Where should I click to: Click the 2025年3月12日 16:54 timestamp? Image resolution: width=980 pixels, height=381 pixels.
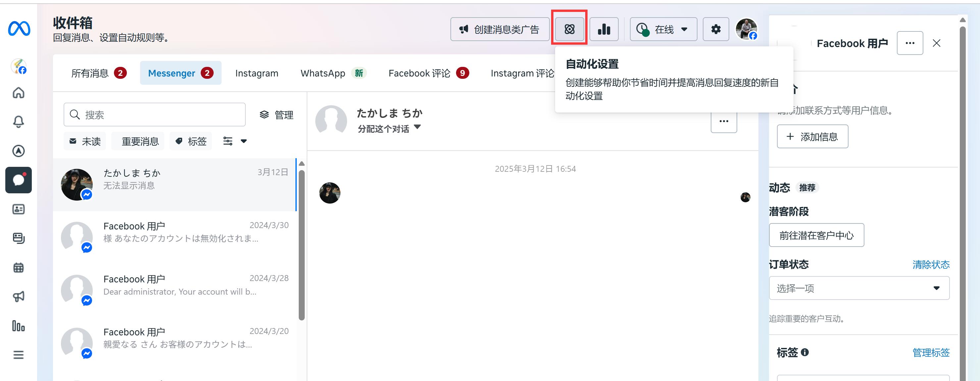pyautogui.click(x=535, y=169)
